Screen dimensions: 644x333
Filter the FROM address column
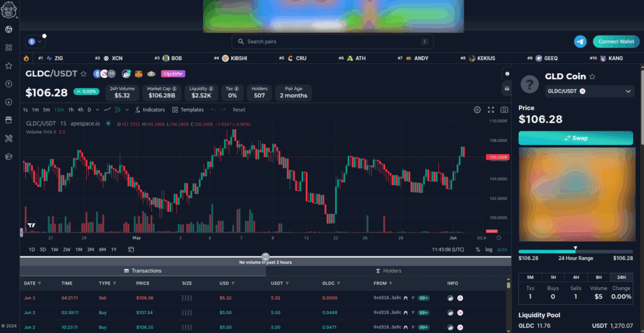[x=391, y=283]
